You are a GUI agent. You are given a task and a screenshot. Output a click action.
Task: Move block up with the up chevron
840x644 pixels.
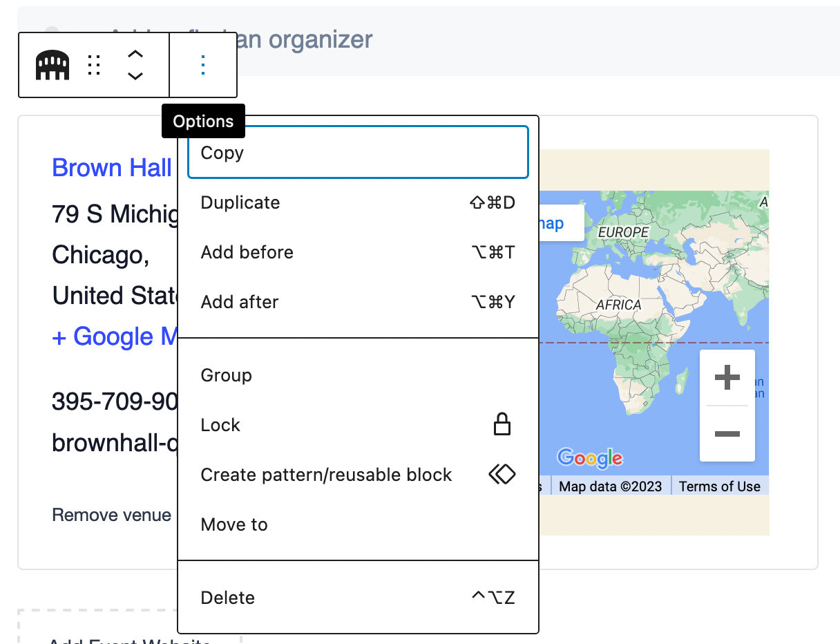pos(135,55)
